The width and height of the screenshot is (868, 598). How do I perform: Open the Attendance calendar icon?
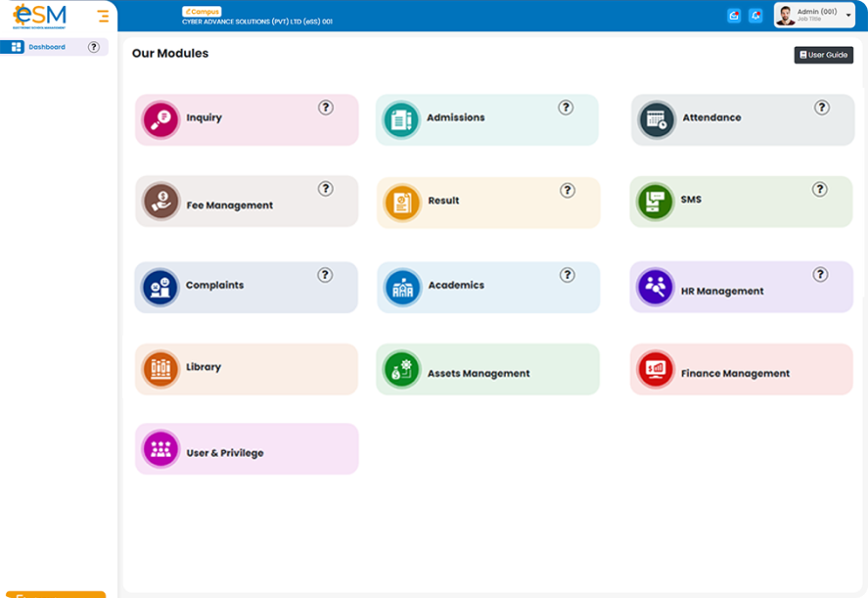point(657,119)
